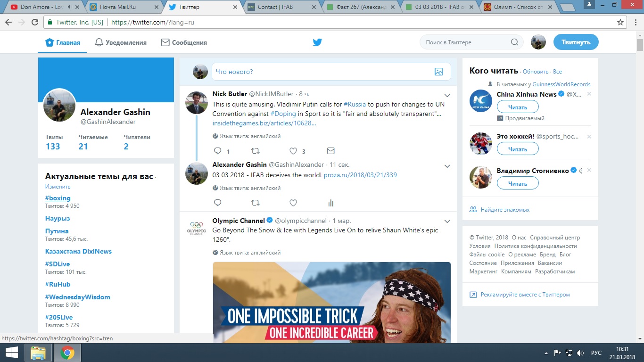Retweet Nick Butler's tweet
This screenshot has width=644, height=362.
(255, 151)
